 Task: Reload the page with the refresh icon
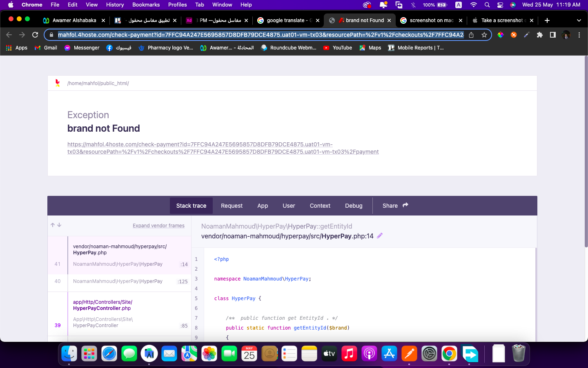[35, 35]
